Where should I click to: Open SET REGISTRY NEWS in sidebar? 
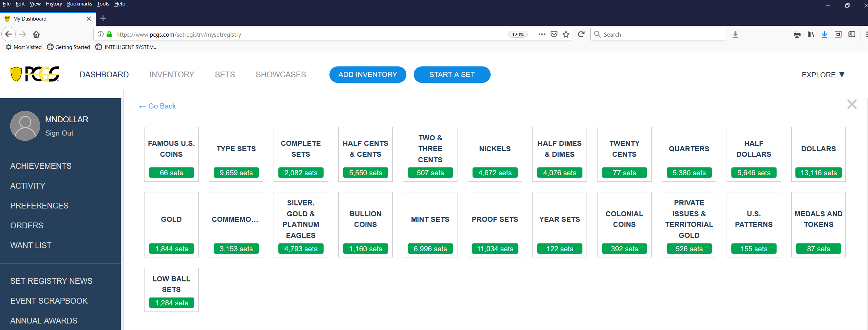tap(51, 281)
